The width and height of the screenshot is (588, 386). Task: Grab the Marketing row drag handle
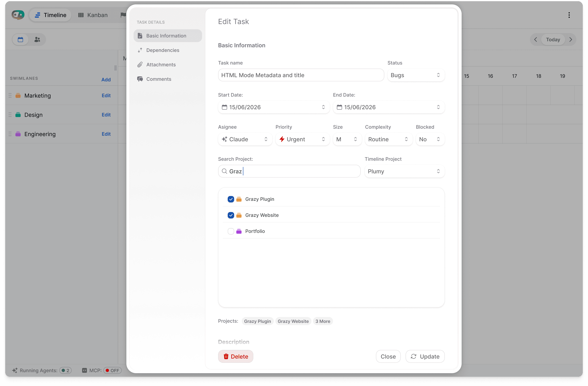[10, 95]
